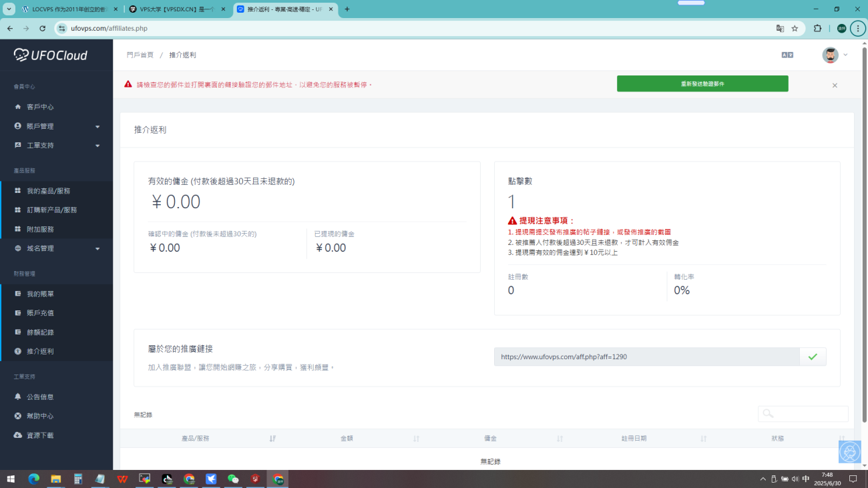Image resolution: width=868 pixels, height=488 pixels.
Task: Bookmark this page with star icon
Action: [x=795, y=29]
